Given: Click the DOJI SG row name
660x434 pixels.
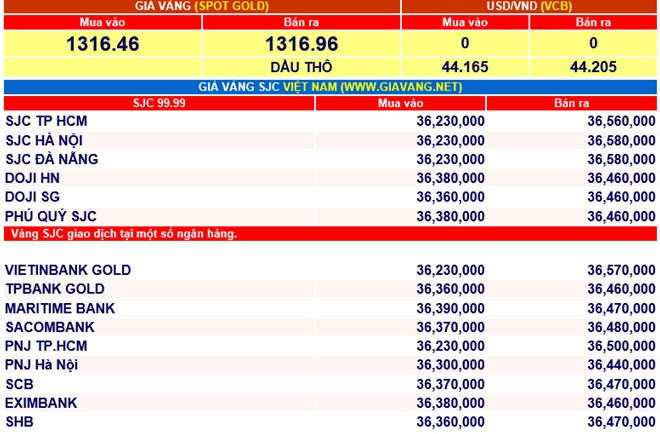Looking at the screenshot, I should (32, 197).
